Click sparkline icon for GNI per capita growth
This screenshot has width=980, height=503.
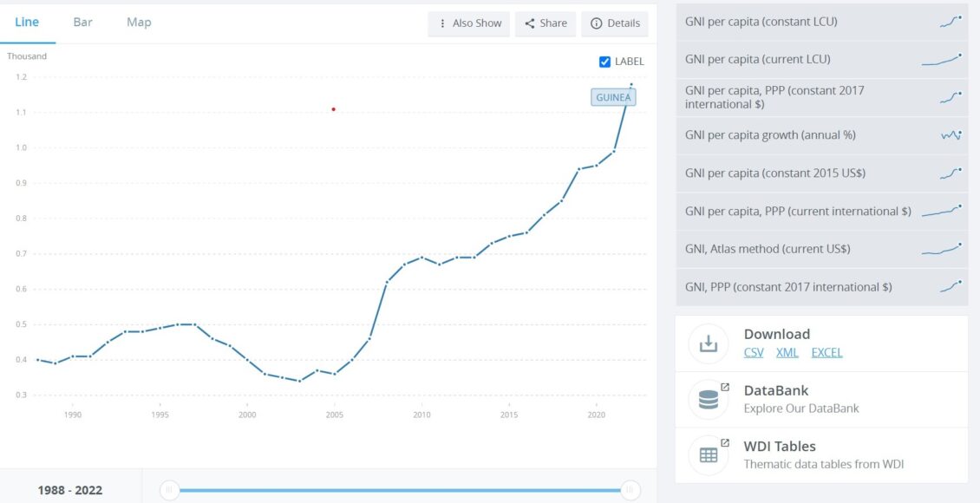(951, 135)
